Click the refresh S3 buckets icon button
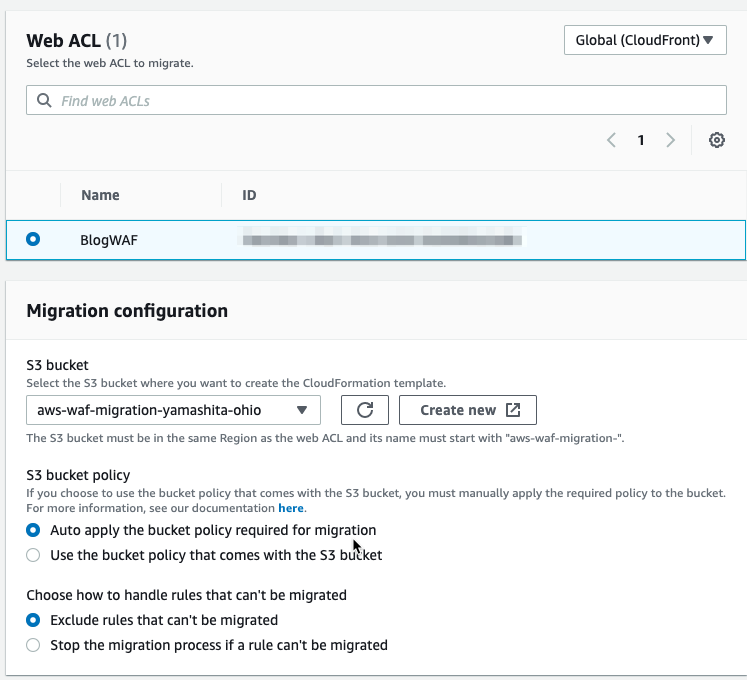The height and width of the screenshot is (680, 747). pyautogui.click(x=364, y=410)
